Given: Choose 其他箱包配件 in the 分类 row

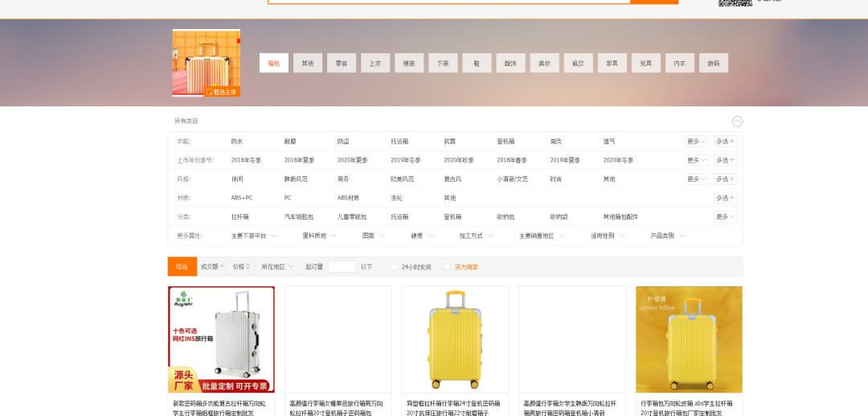Looking at the screenshot, I should (x=620, y=216).
